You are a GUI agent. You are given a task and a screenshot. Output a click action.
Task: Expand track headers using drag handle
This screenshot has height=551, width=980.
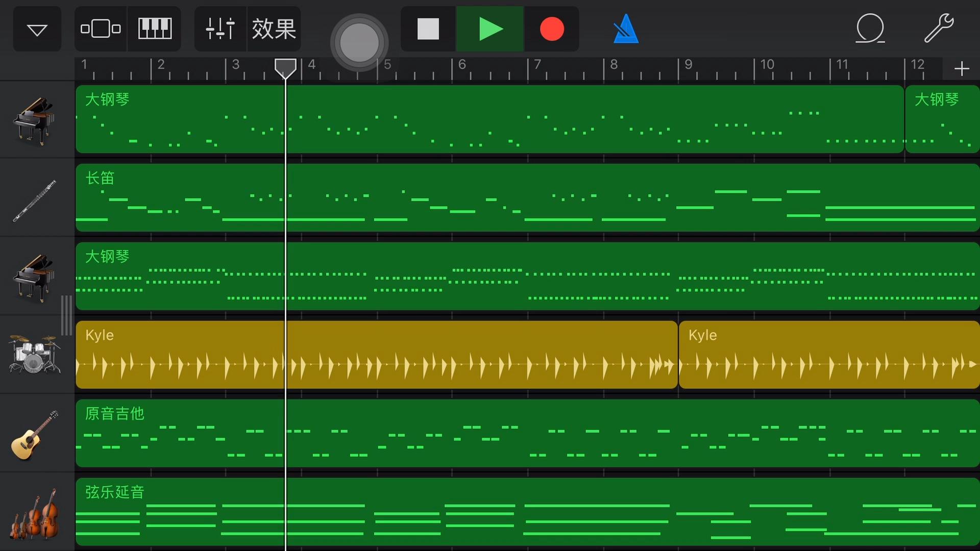click(67, 315)
